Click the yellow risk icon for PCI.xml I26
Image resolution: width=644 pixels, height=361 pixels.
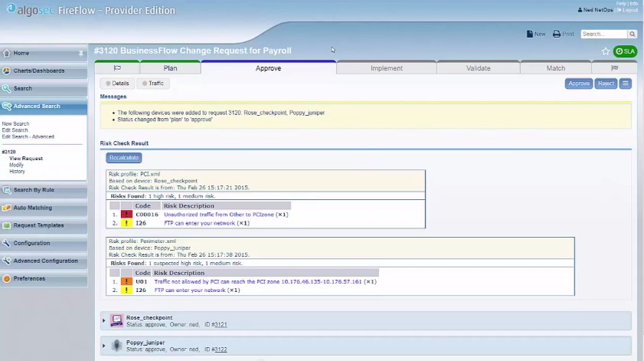point(126,223)
